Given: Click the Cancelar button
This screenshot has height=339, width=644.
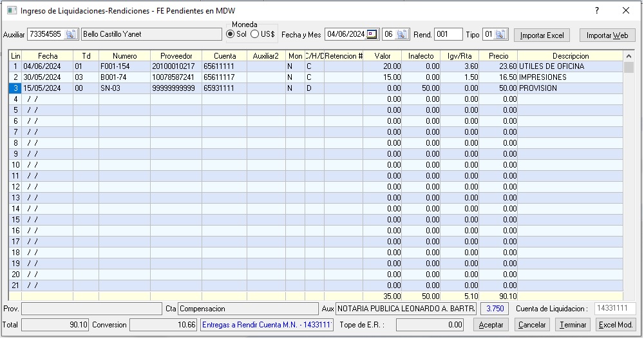Looking at the screenshot, I should (532, 325).
